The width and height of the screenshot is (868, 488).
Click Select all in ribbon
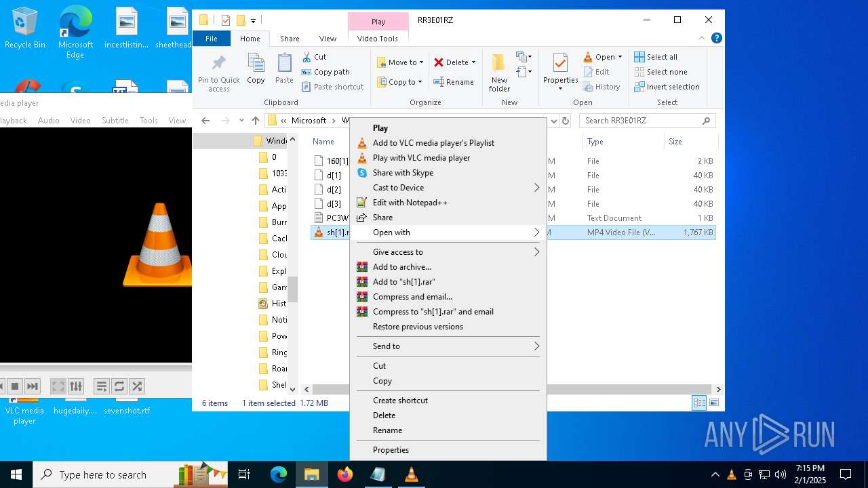pos(656,57)
